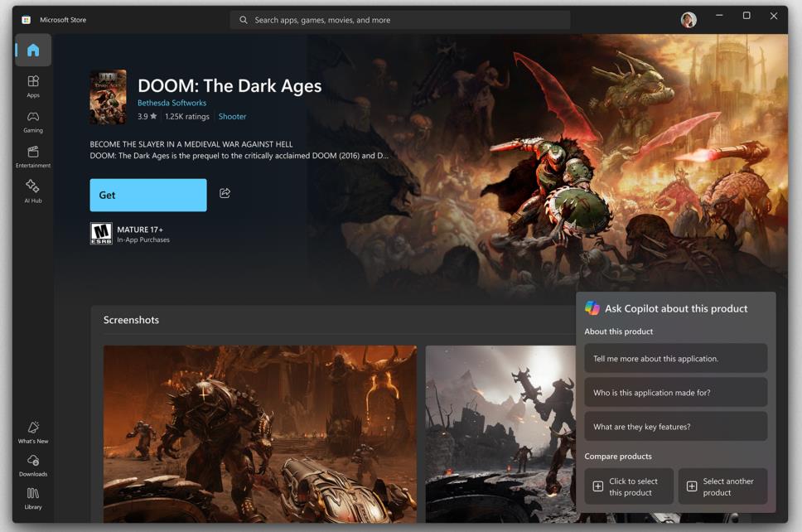Open the Library page
Viewport: 802px width, 532px height.
(33, 499)
